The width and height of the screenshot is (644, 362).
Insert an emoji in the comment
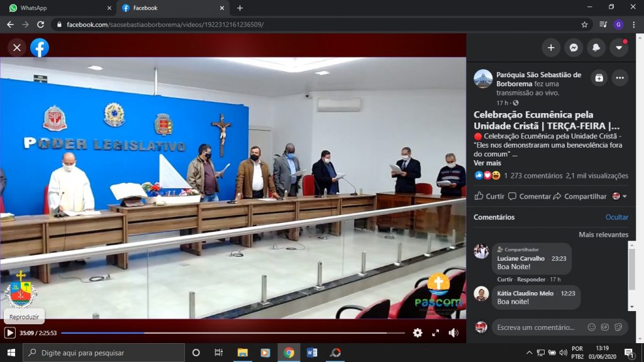[x=591, y=327]
